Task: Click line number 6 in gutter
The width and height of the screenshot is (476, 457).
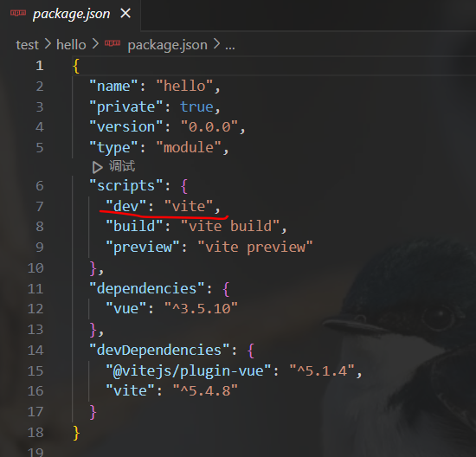Action: [x=40, y=186]
